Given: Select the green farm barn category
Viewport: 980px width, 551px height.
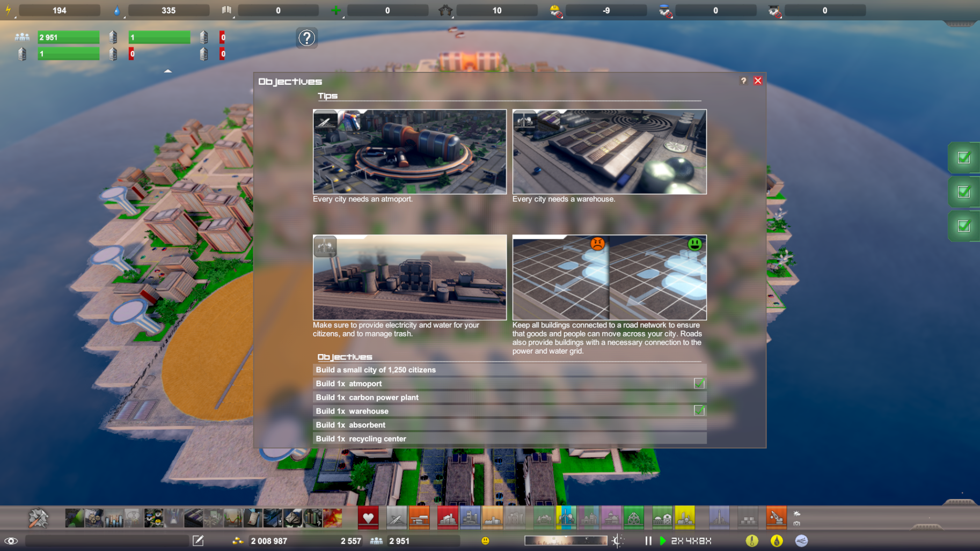Looking at the screenshot, I should [662, 518].
